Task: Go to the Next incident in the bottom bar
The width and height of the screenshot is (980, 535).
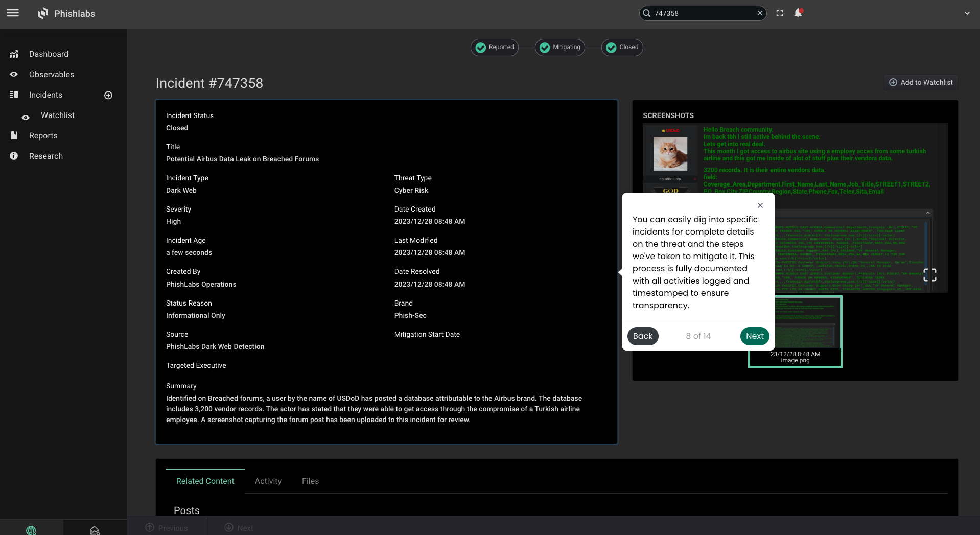Action: (239, 528)
